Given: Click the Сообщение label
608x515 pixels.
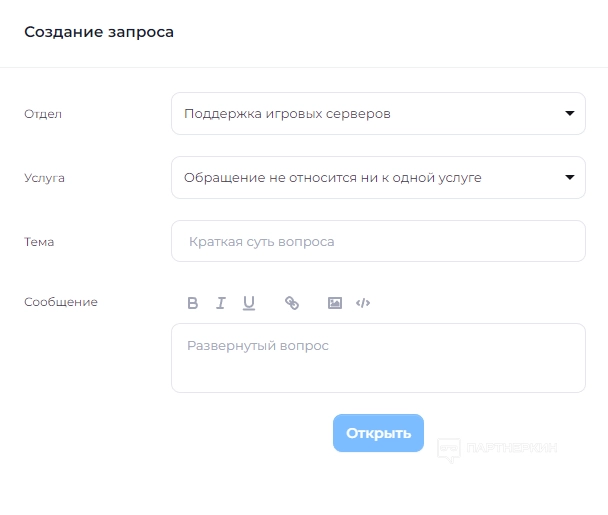Looking at the screenshot, I should coord(61,302).
